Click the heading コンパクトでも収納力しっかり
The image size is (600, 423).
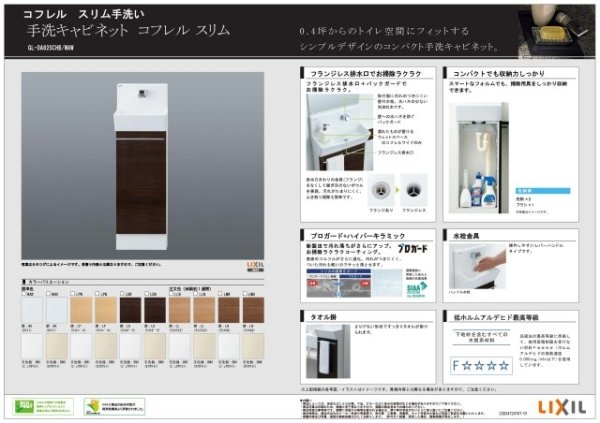[x=499, y=73]
